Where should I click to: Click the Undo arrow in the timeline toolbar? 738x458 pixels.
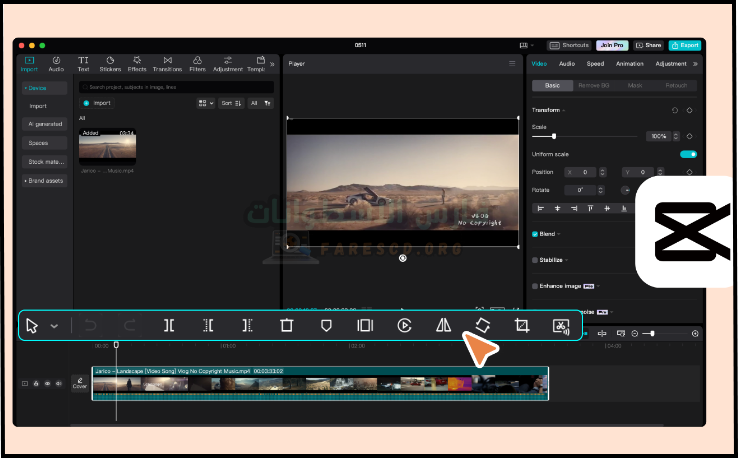click(89, 325)
